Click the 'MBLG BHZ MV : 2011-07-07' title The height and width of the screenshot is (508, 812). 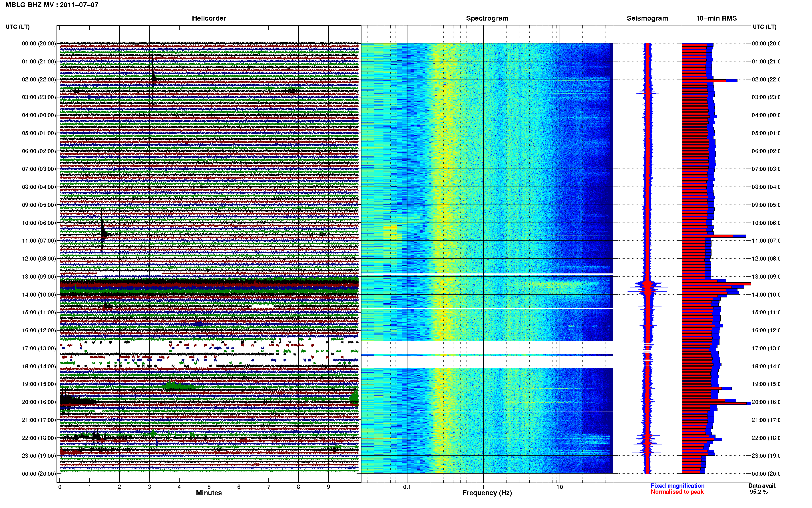point(52,5)
